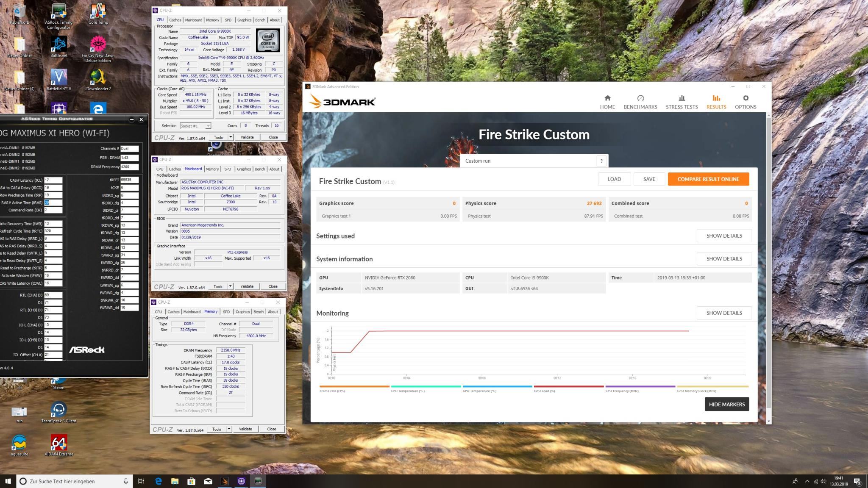Show details for Settings used

pyautogui.click(x=724, y=236)
